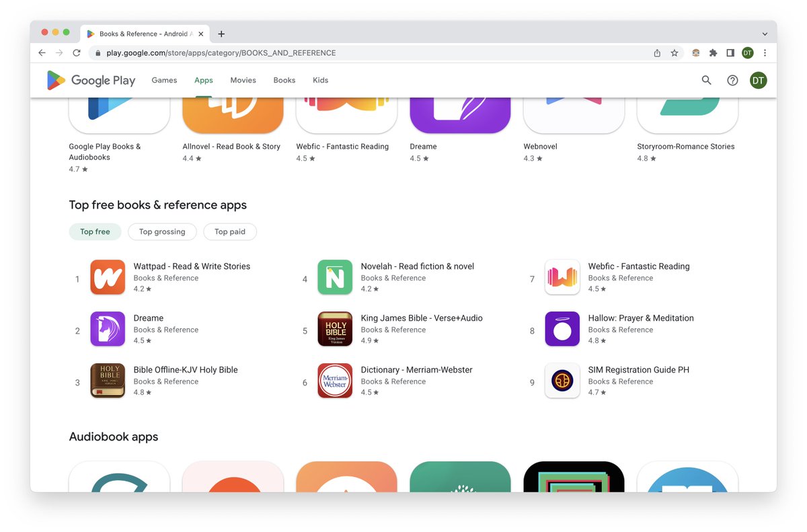Bookmark this page with star icon
807x532 pixels.
[675, 52]
